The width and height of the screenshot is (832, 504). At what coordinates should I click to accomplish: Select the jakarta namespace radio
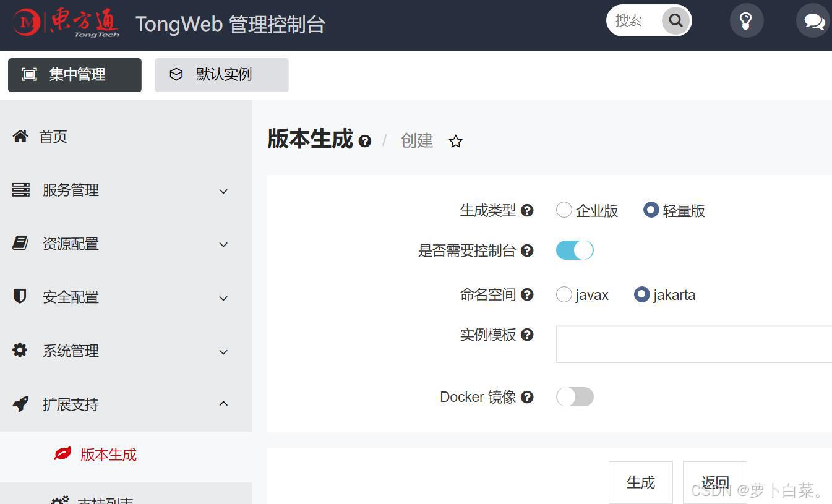click(x=641, y=294)
